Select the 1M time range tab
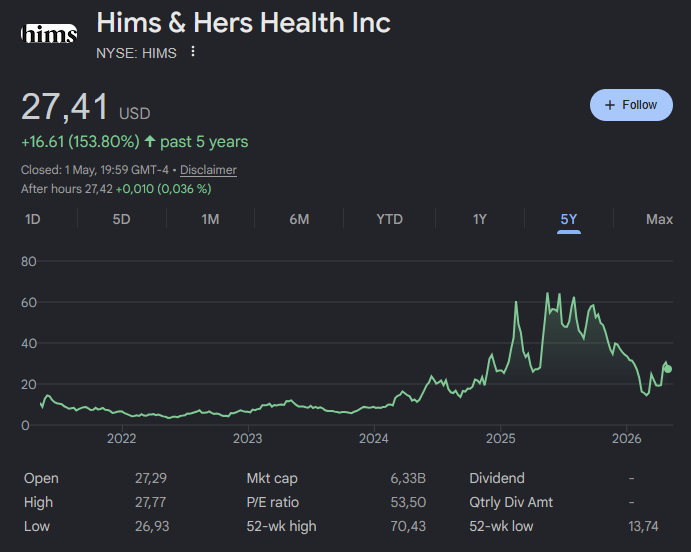The width and height of the screenshot is (691, 552). click(x=210, y=219)
